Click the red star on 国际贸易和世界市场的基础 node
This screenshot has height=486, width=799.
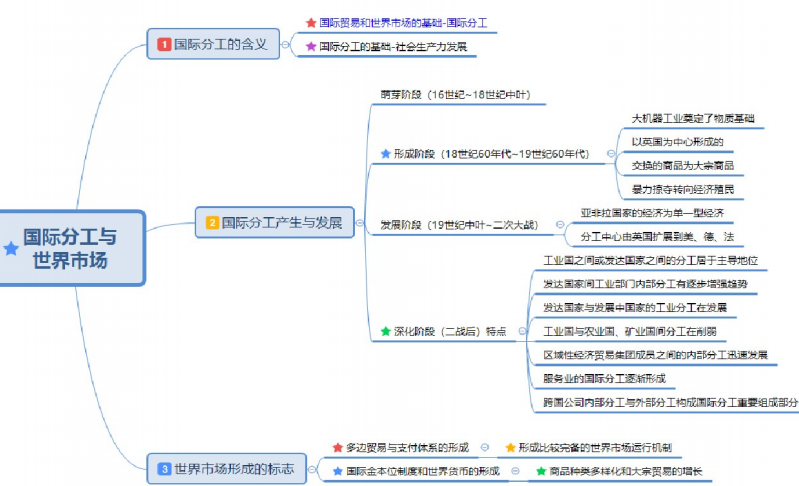[311, 23]
